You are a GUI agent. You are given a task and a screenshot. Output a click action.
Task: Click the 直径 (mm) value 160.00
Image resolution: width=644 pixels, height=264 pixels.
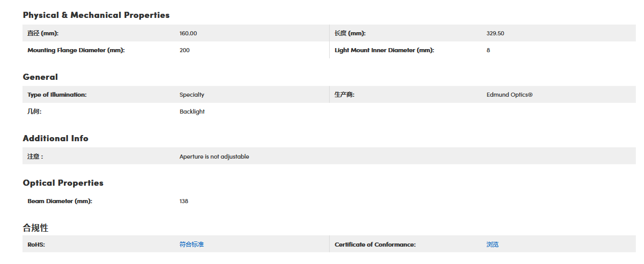point(188,33)
